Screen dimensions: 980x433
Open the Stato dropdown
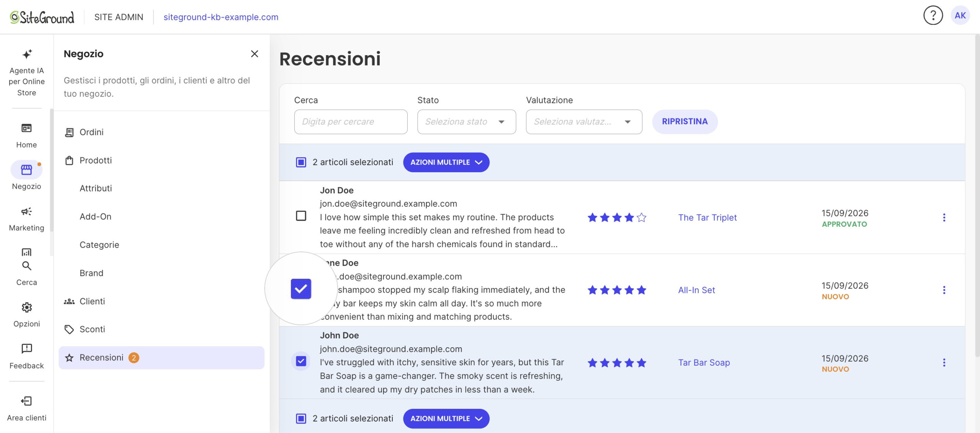[466, 122]
